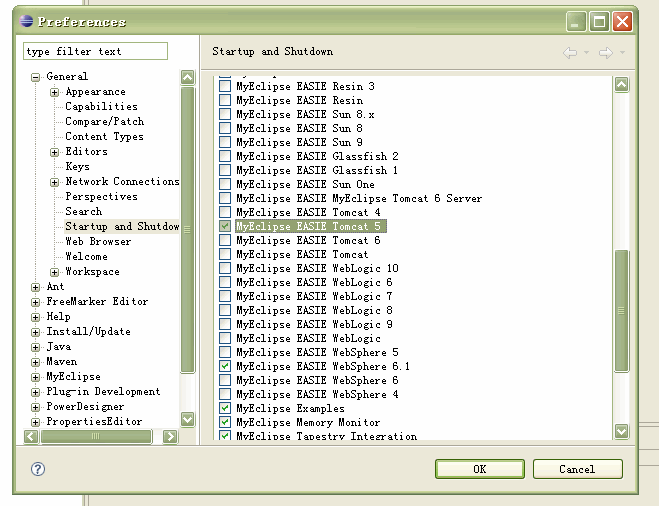The height and width of the screenshot is (506, 659).
Task: Check MyEclipse EASIE Resin 3 checkbox
Action: point(225,86)
